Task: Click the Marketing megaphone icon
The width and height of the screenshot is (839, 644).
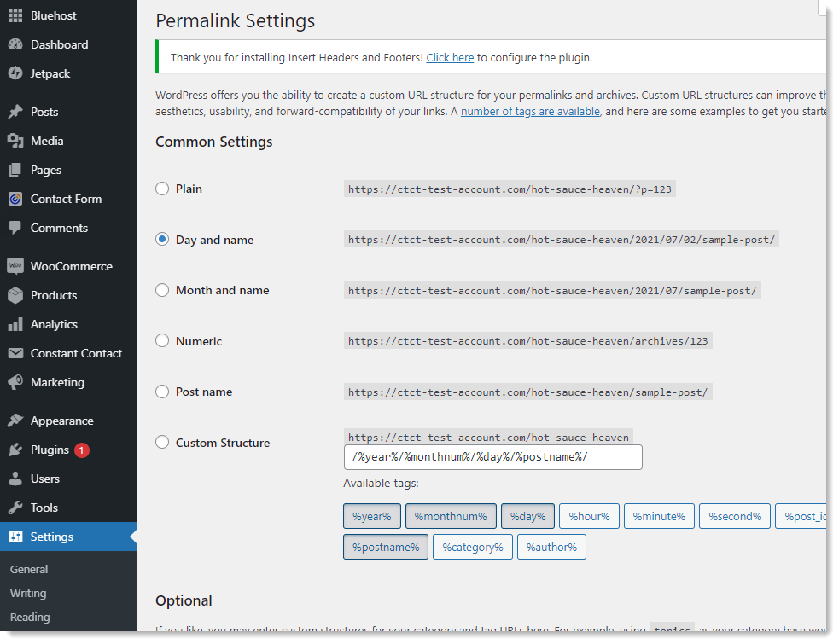Action: (x=15, y=382)
